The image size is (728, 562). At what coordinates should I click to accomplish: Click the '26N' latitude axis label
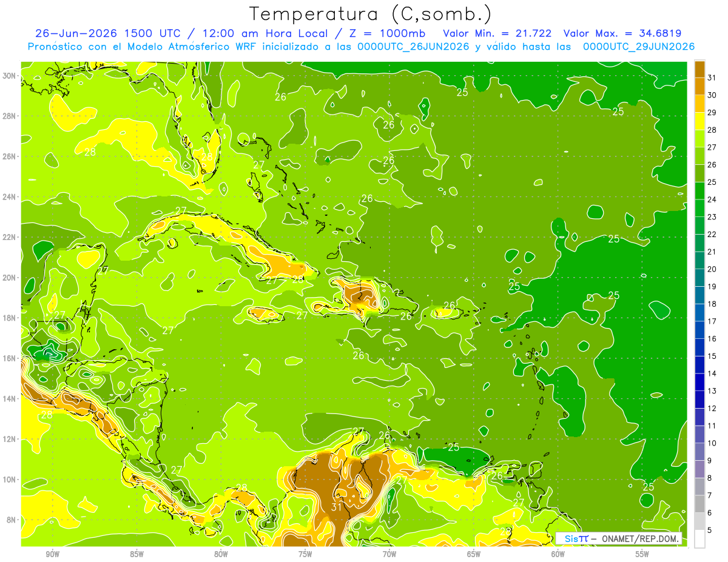[10, 156]
